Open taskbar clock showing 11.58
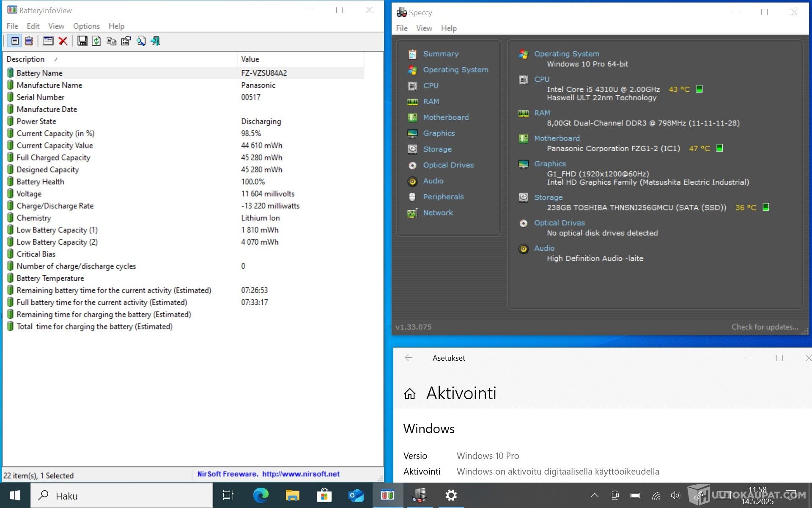The image size is (812, 508). [x=757, y=496]
